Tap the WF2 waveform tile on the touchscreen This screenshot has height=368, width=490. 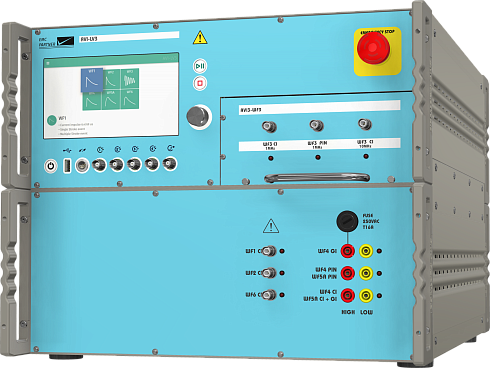[x=111, y=79]
